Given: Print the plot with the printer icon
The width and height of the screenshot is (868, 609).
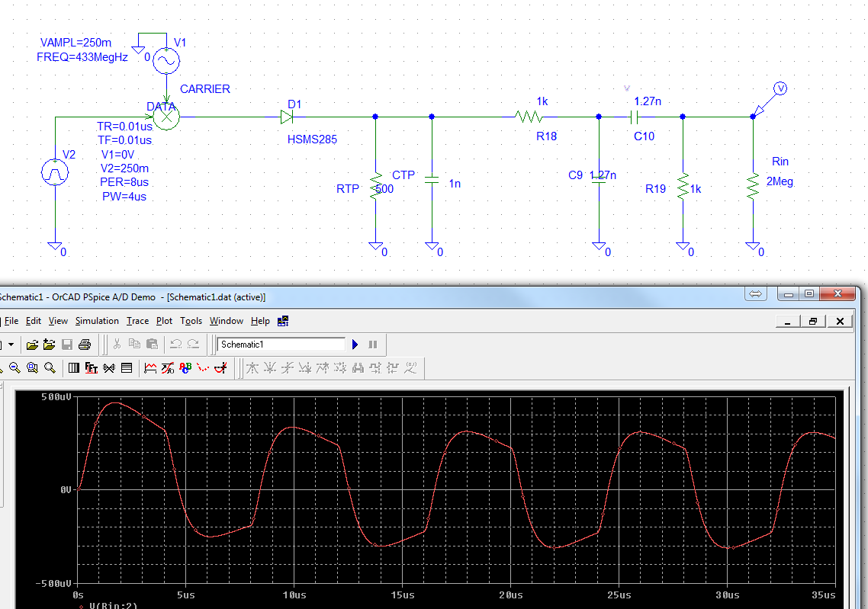Looking at the screenshot, I should (85, 345).
